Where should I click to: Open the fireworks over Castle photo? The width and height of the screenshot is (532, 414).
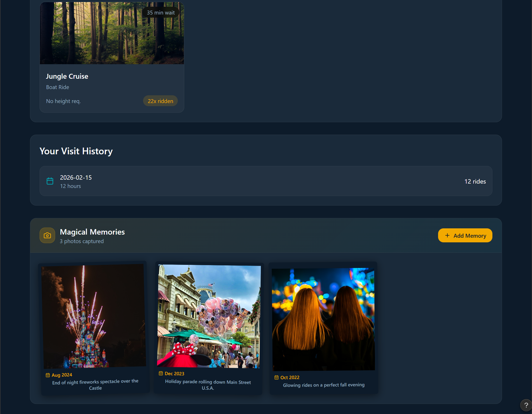coord(94,316)
